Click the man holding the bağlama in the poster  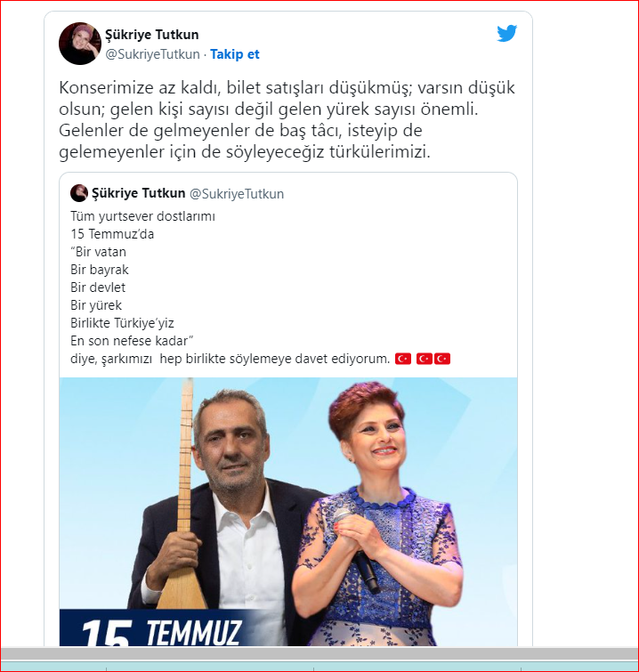[x=222, y=506]
